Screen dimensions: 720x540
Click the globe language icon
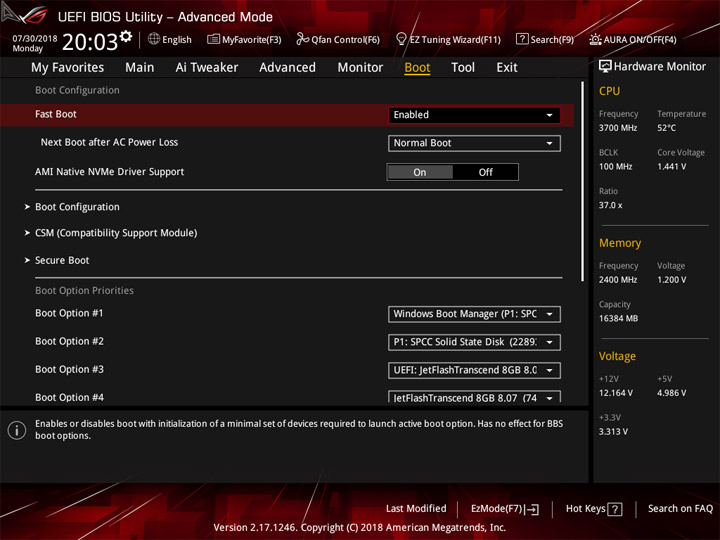tap(154, 39)
